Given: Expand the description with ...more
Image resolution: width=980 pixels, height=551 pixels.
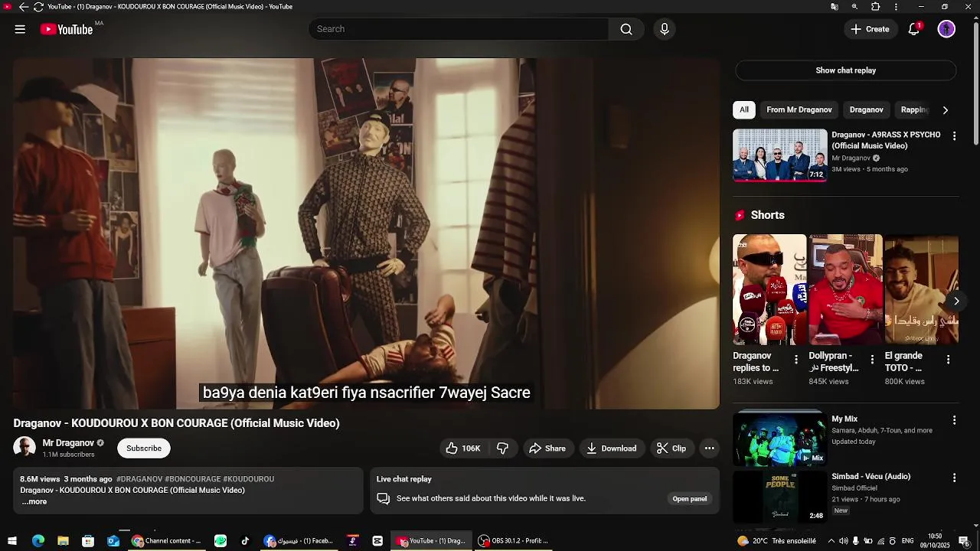Looking at the screenshot, I should [x=34, y=502].
